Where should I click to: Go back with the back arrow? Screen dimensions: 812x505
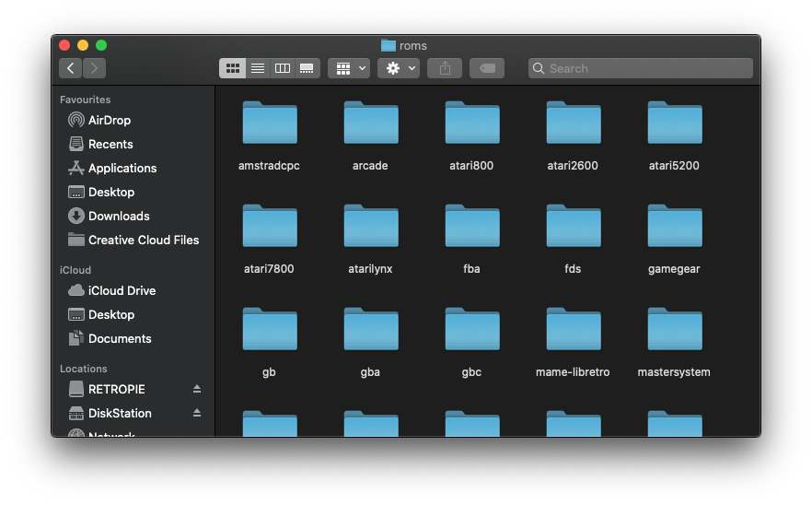click(x=70, y=68)
